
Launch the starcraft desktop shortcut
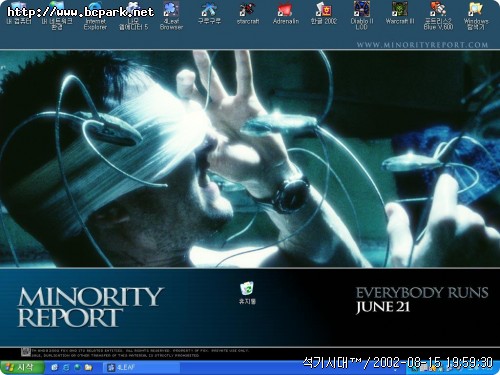click(247, 13)
